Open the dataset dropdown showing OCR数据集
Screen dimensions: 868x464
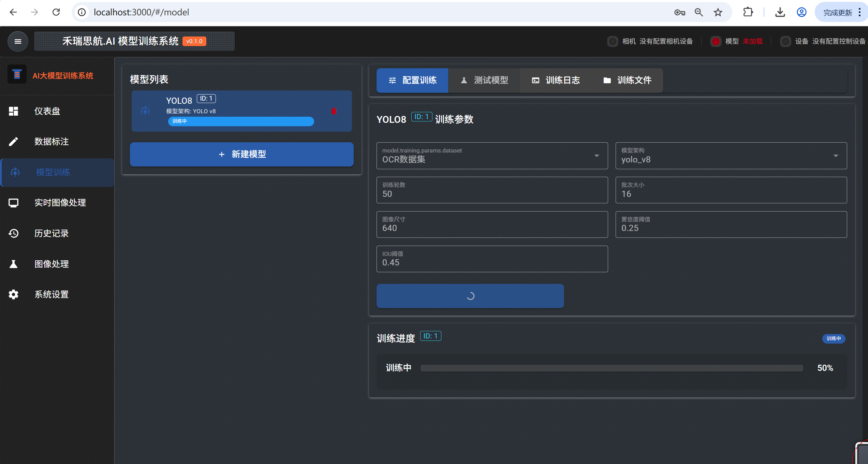[x=492, y=156]
